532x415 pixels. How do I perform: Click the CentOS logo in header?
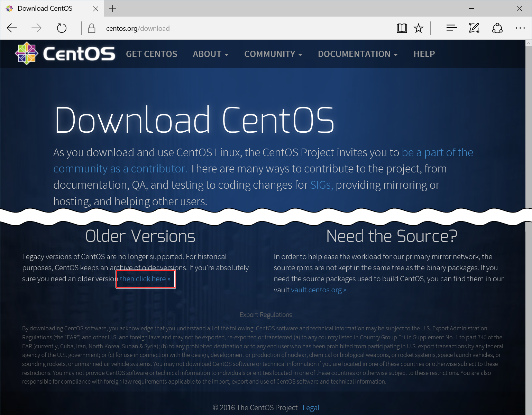pos(65,54)
